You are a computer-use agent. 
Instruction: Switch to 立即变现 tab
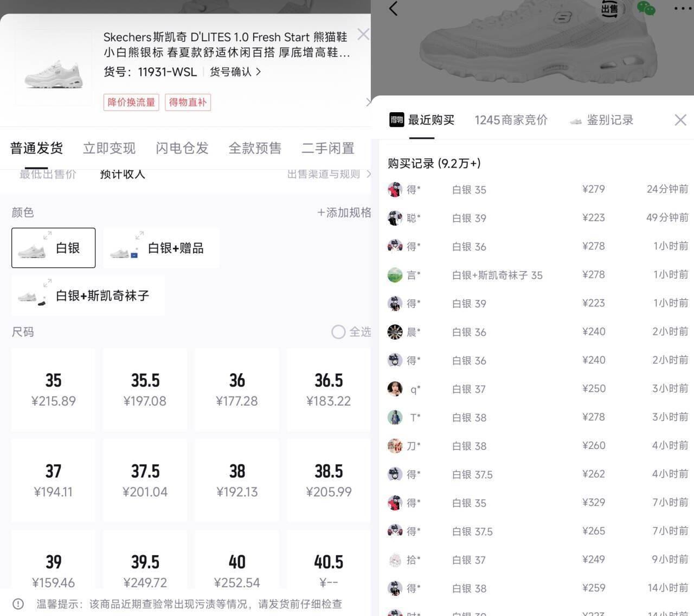109,148
